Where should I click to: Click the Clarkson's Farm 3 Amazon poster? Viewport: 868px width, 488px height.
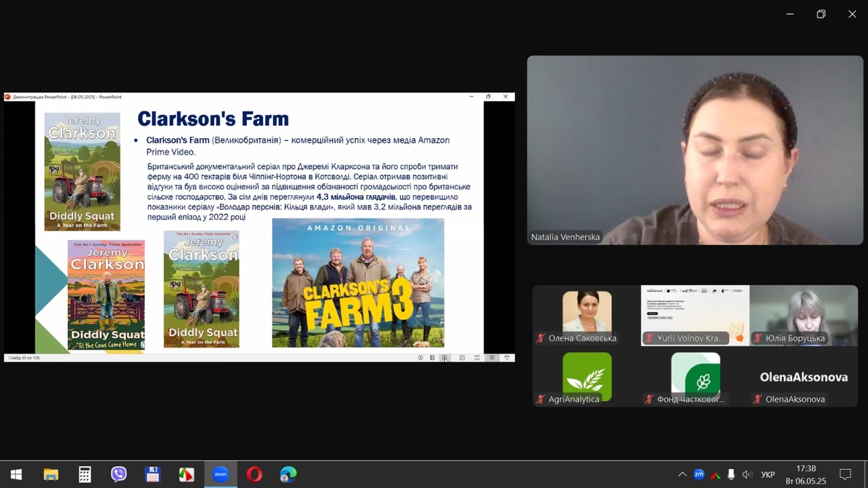click(x=358, y=283)
